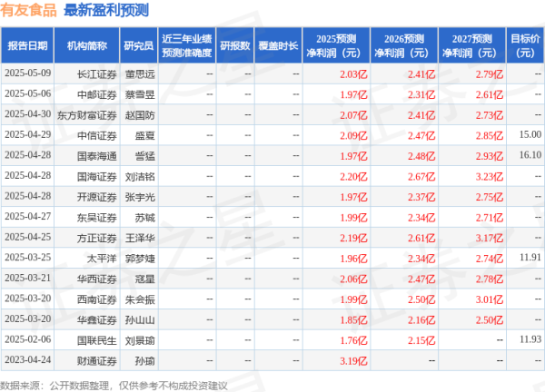This screenshot has width=545, height=392.
Task: Click institution 华鑫证券
Action: (96, 319)
